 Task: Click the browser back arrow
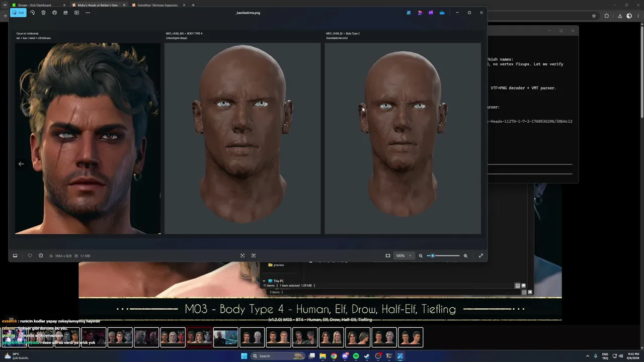6,16
